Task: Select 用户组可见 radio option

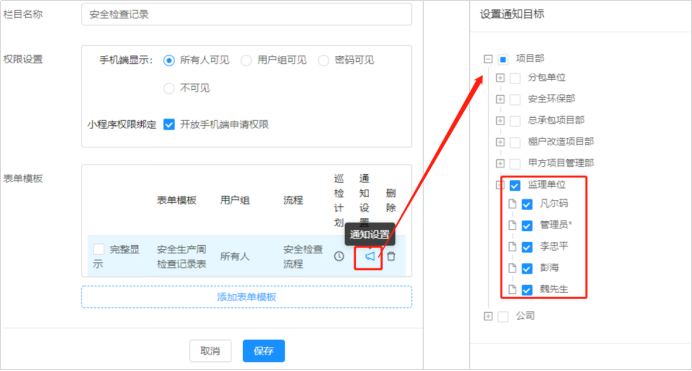Action: coord(246,60)
